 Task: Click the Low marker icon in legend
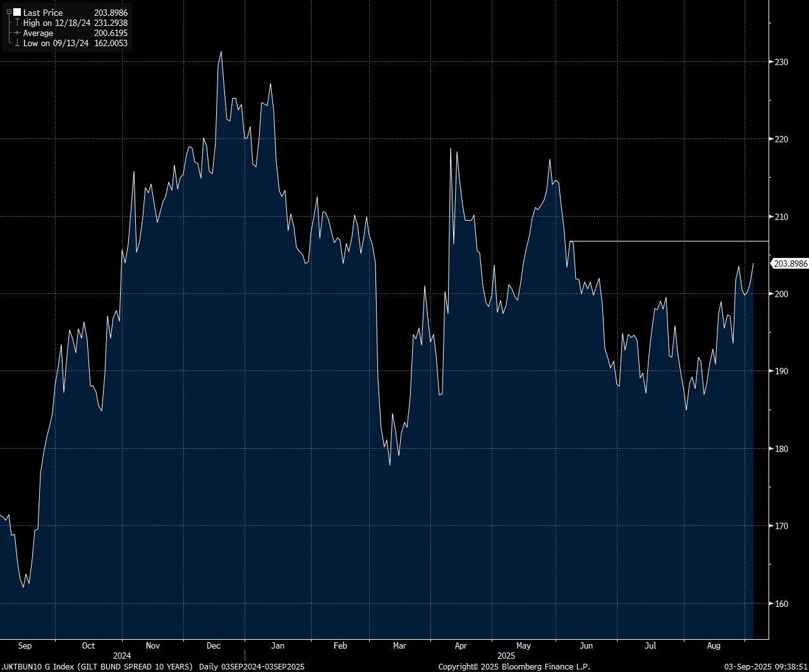pyautogui.click(x=17, y=43)
